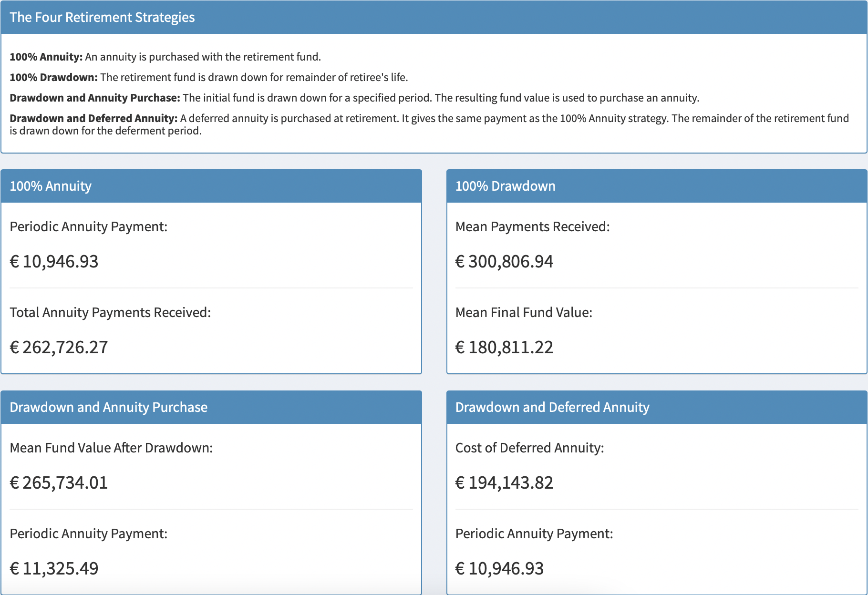Viewport: 868px width, 595px height.
Task: Click the Drawdown and Annuity Purchase card header
Action: [108, 407]
